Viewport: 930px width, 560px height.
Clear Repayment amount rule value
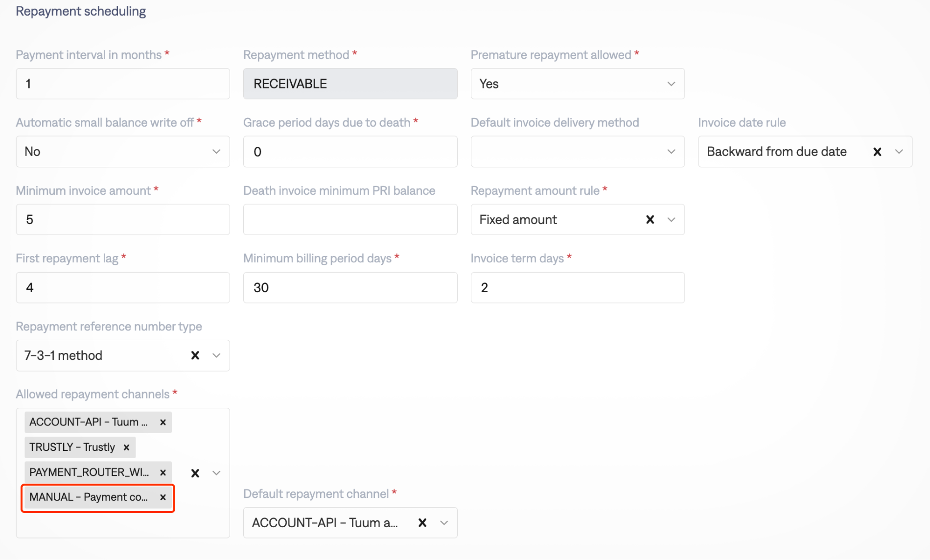point(650,220)
